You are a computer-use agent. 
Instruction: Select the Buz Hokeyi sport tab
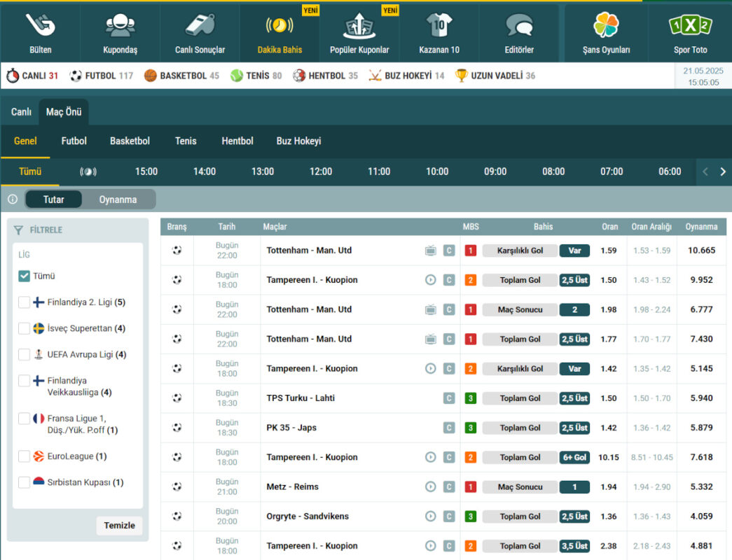(x=299, y=141)
